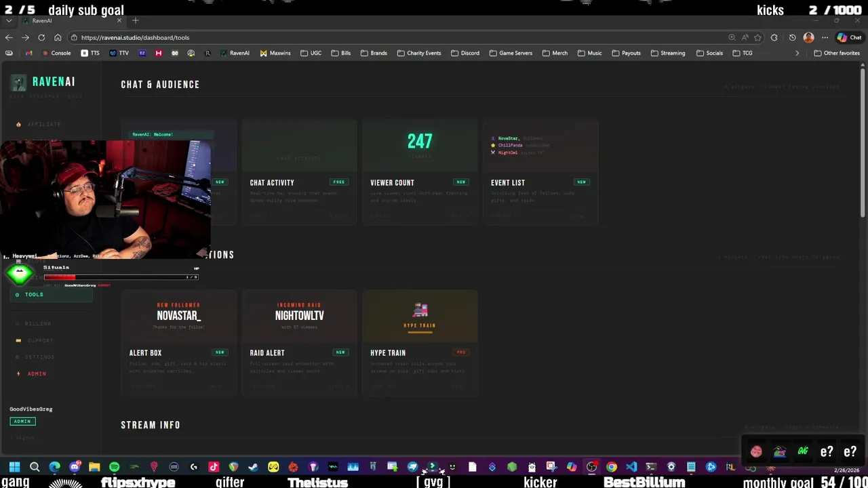
Task: Open the Console bookmark
Action: point(56,53)
